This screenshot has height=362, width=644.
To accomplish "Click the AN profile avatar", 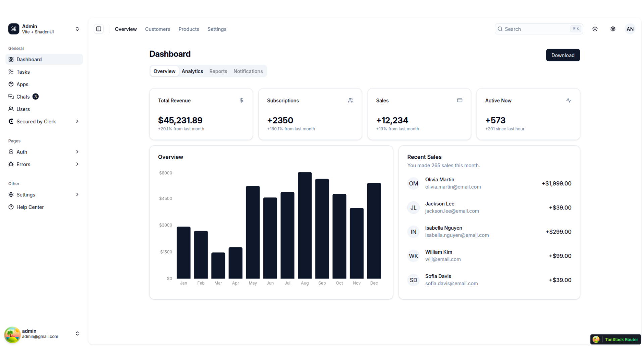I will (630, 29).
